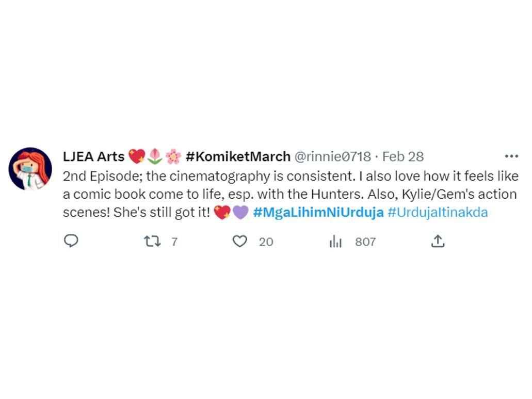Click the LJEA Arts display name
The height and width of the screenshot is (399, 532).
[93, 156]
